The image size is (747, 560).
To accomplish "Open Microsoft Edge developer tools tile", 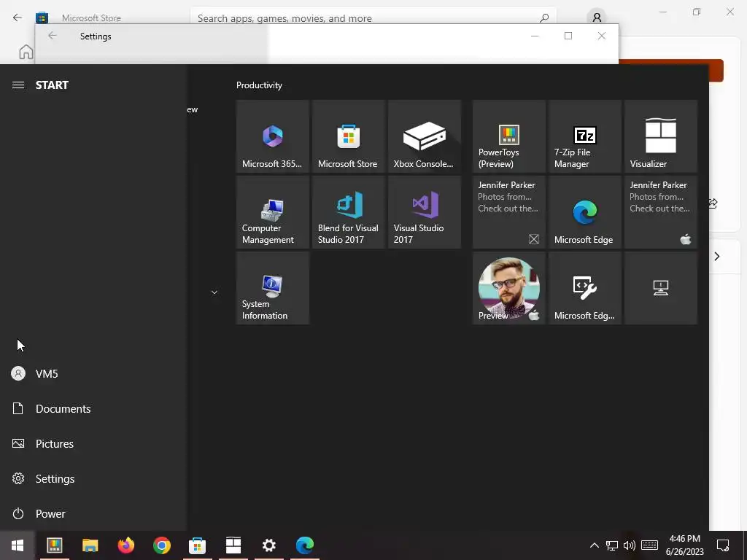I will (x=584, y=288).
